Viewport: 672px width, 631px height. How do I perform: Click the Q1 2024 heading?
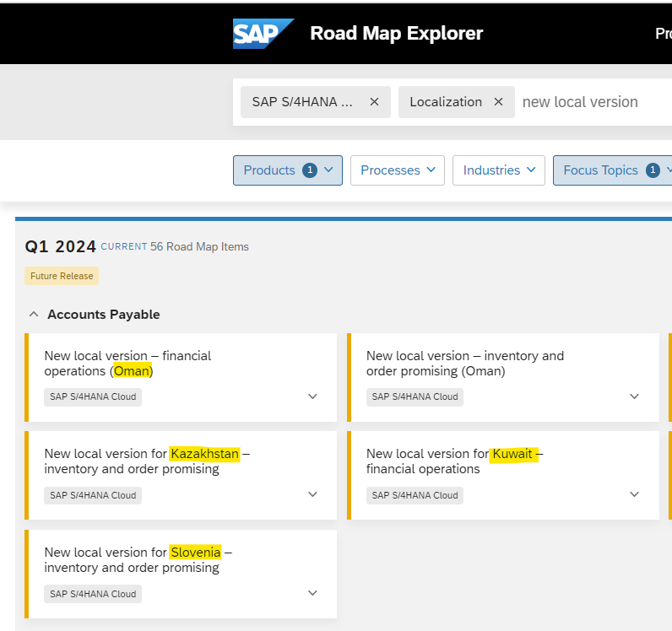(61, 246)
